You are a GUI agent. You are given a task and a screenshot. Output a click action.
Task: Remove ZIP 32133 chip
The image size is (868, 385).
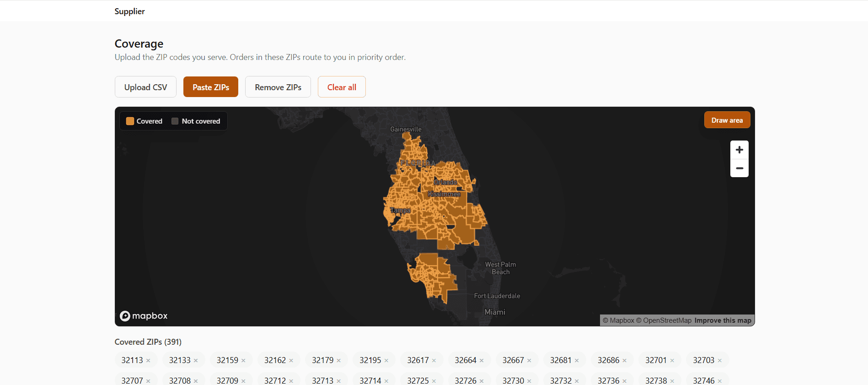196,361
